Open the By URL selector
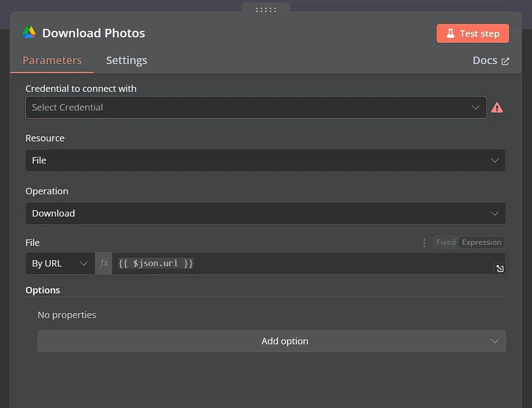This screenshot has height=408, width=532. (60, 263)
